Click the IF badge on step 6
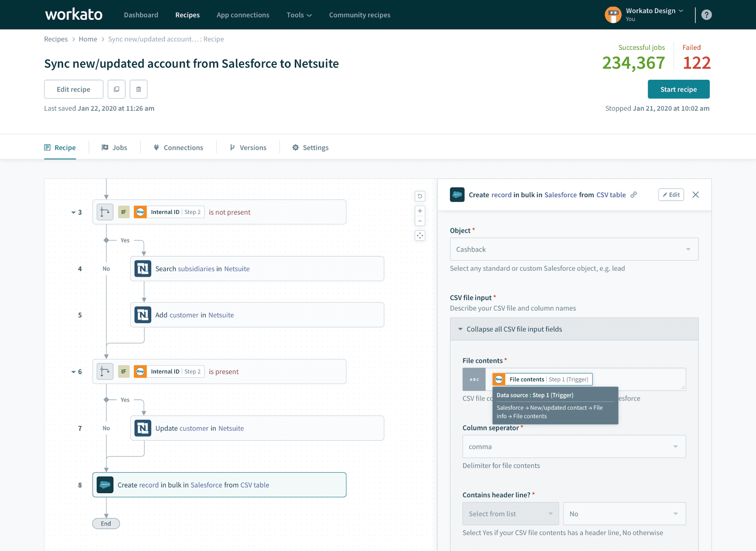This screenshot has height=551, width=756. [124, 371]
